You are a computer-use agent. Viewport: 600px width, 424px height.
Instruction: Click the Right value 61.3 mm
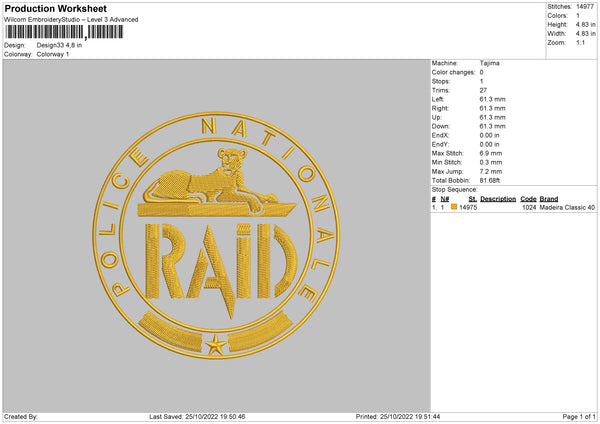click(492, 108)
